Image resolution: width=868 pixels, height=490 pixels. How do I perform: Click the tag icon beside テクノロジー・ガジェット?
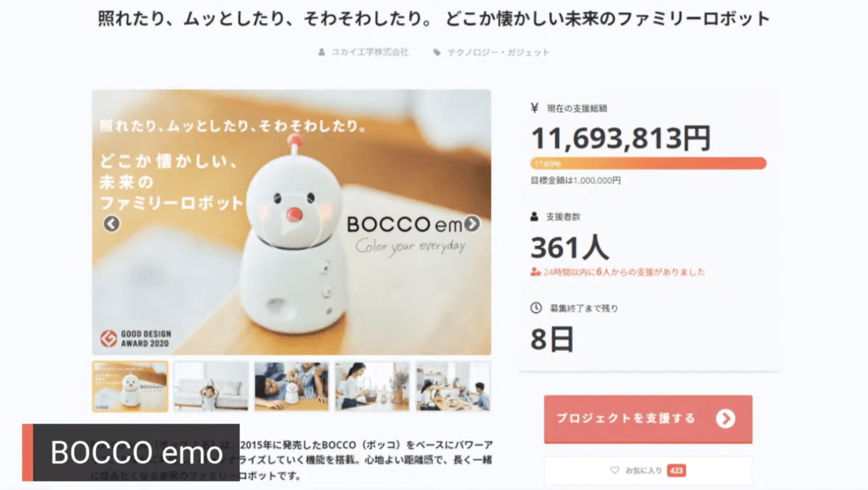point(437,52)
